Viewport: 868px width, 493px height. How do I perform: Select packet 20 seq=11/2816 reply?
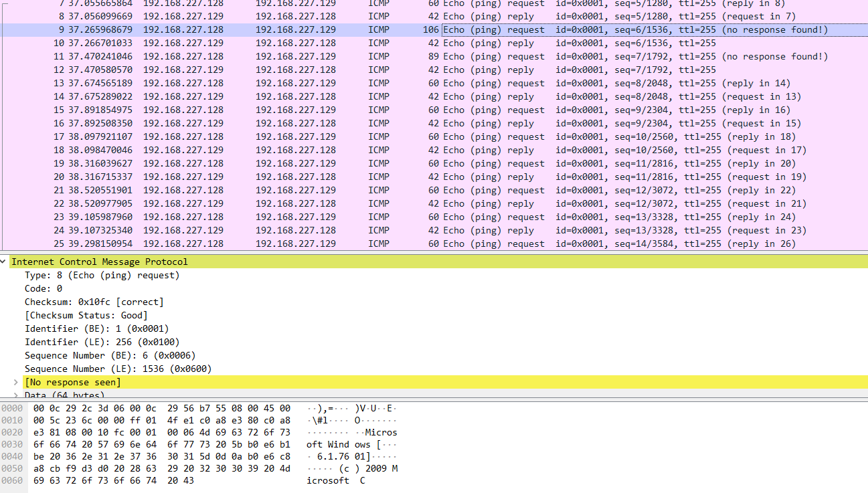(x=434, y=177)
